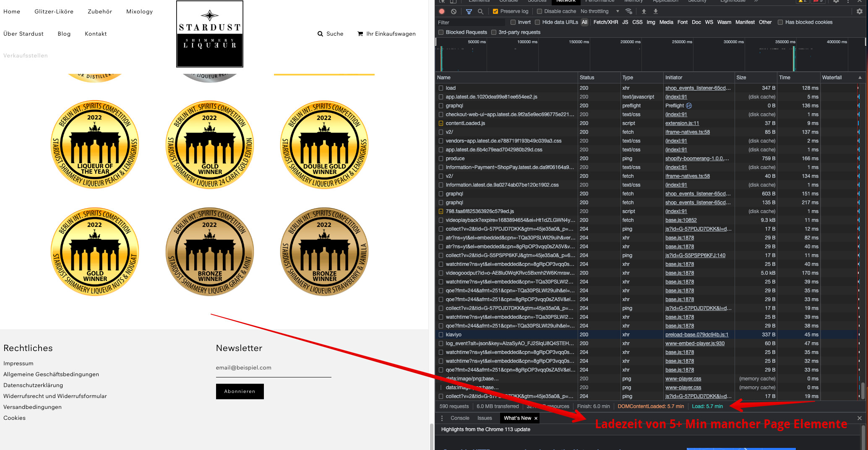Open the No throttling dropdown
Screen dimensions: 868x450
(x=600, y=11)
